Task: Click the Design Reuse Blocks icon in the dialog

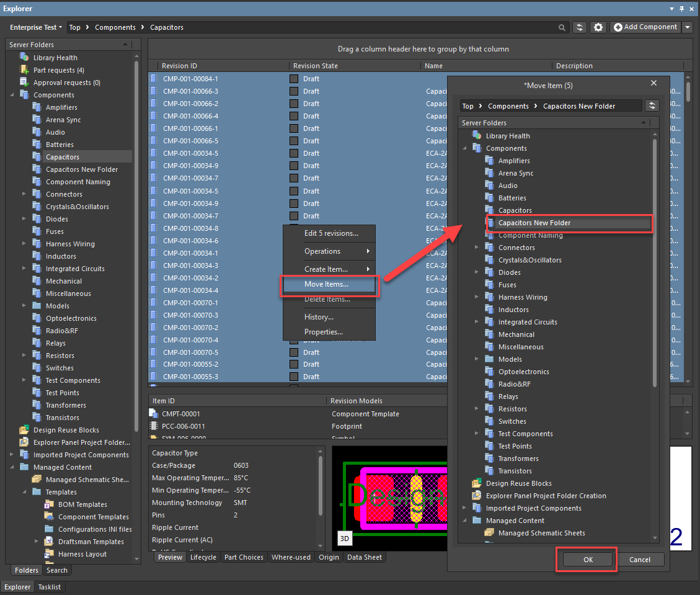Action: [x=477, y=483]
